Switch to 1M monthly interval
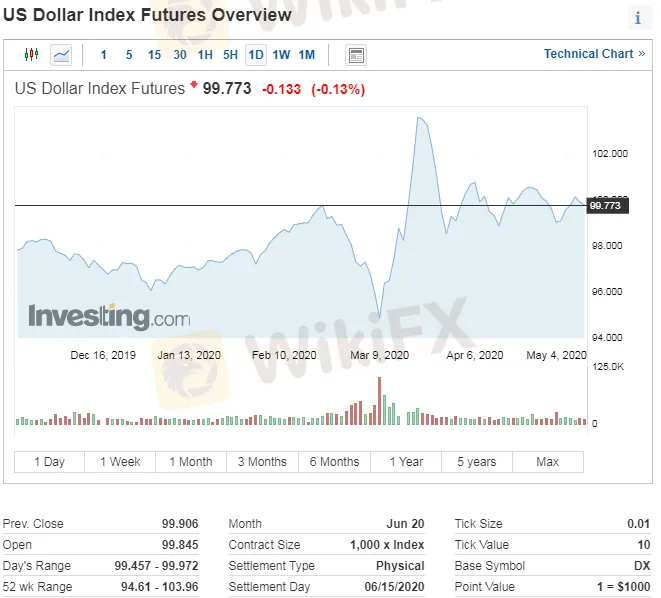 coord(307,55)
